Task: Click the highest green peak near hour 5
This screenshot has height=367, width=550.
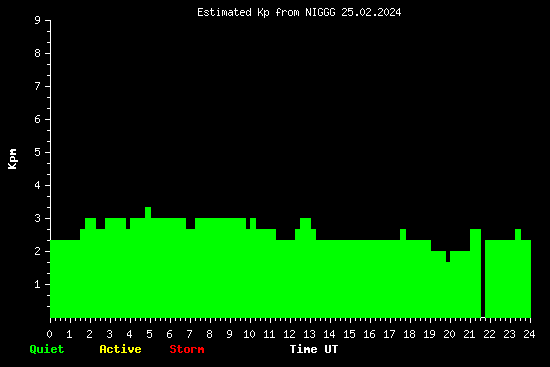Action: tap(148, 212)
